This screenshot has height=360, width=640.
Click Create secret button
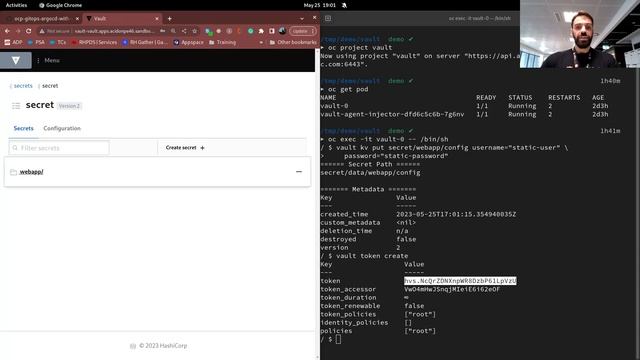pos(184,148)
